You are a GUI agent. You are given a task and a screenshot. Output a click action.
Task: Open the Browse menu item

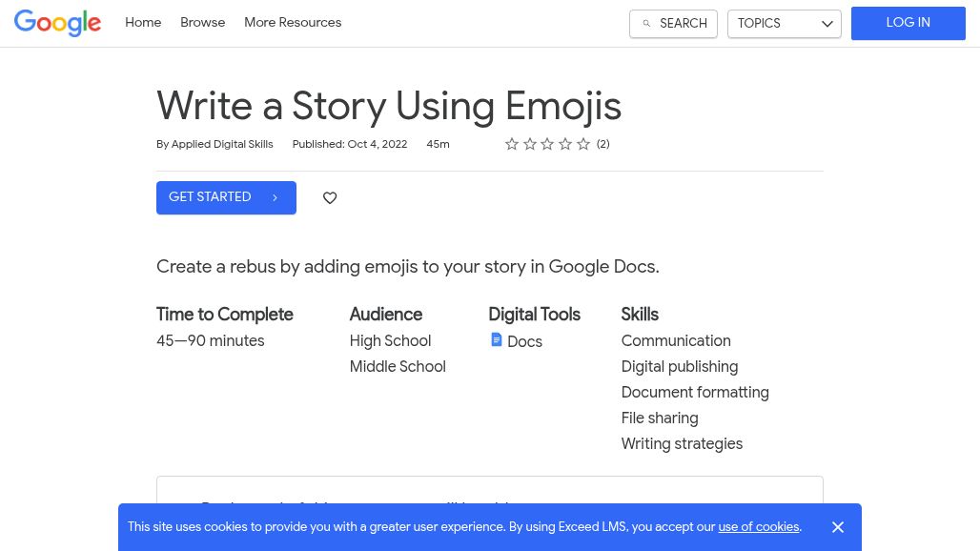(202, 23)
